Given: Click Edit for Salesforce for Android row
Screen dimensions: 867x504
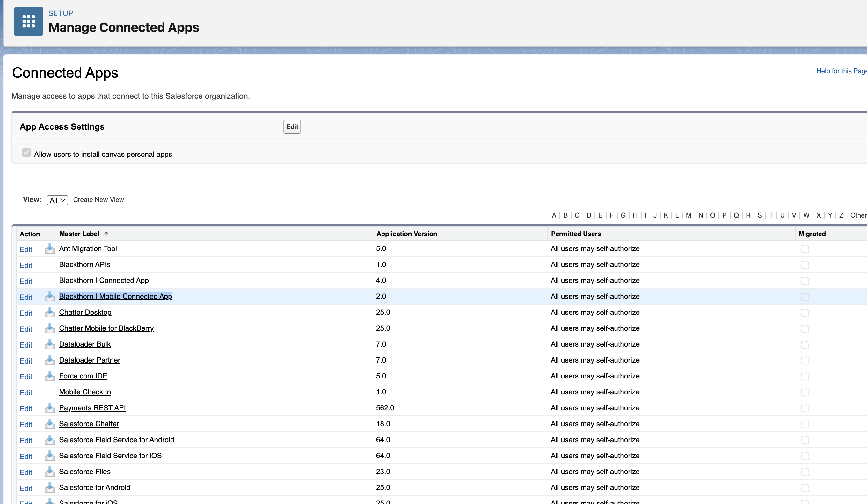Looking at the screenshot, I should 26,488.
